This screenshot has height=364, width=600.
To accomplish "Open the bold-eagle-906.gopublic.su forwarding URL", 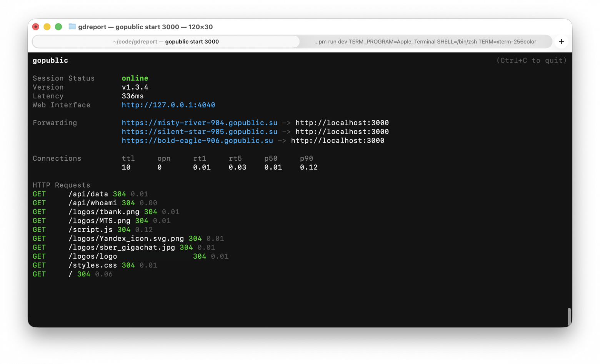I will (197, 140).
